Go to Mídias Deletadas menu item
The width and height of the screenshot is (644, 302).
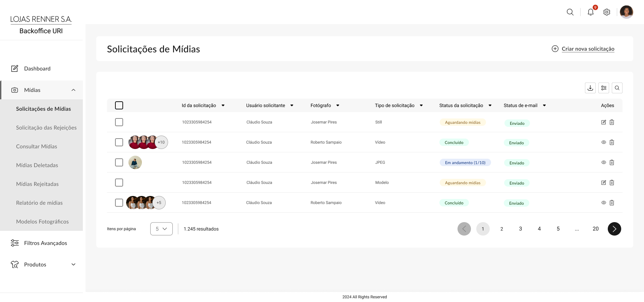(x=37, y=165)
